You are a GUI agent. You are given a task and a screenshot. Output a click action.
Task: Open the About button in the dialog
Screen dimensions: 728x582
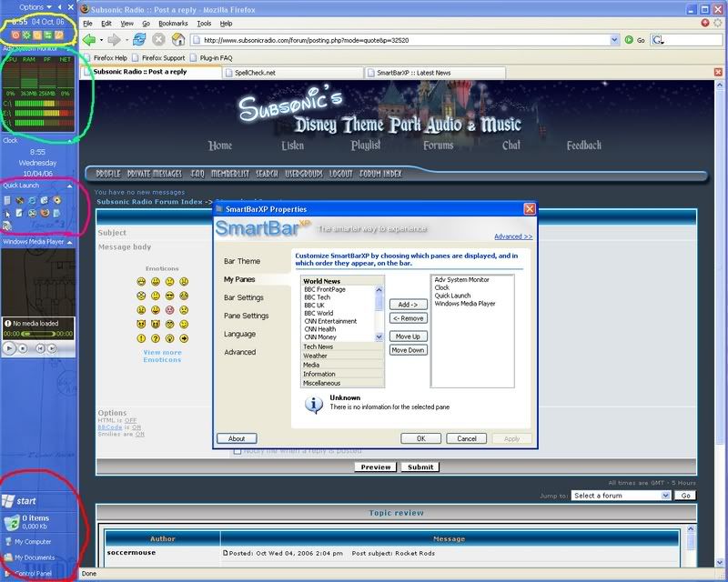pos(237,438)
